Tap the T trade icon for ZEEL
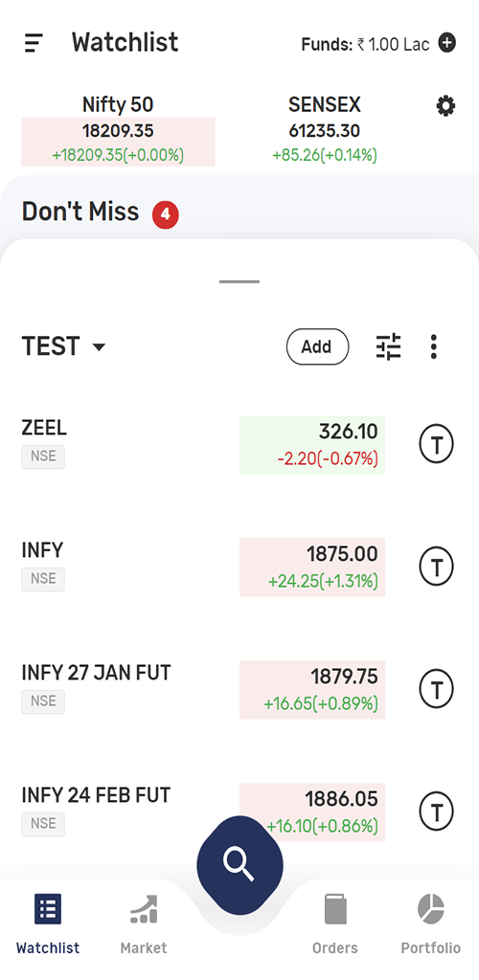The image size is (479, 980). (436, 444)
